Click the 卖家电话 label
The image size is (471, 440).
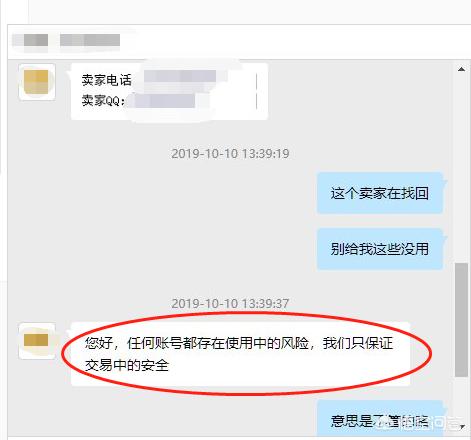107,80
